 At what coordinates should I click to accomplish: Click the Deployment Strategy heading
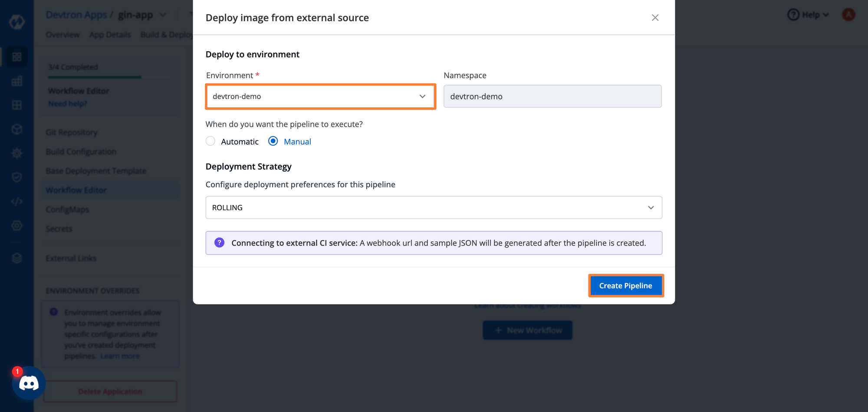(249, 167)
